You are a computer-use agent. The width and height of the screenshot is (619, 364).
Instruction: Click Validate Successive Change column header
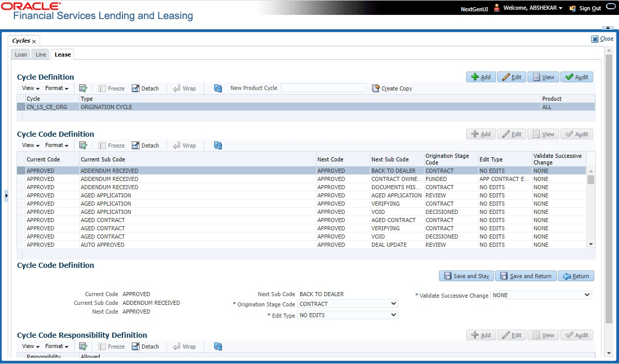[559, 159]
